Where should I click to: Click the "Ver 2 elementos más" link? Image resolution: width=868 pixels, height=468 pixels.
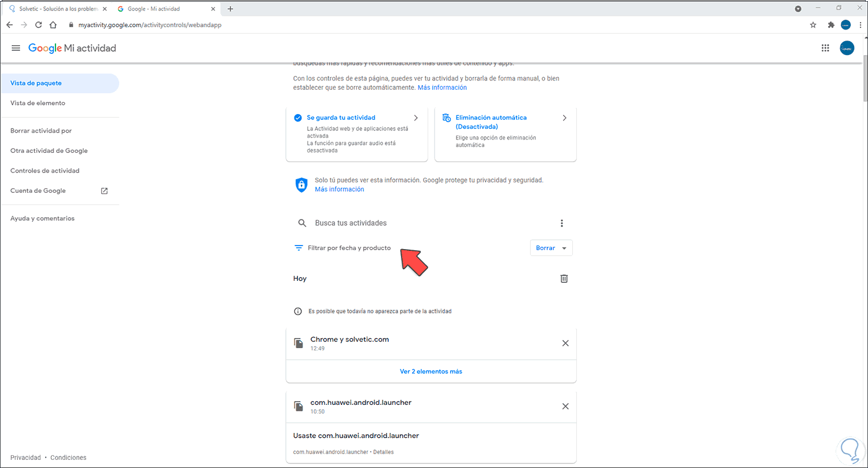[431, 371]
